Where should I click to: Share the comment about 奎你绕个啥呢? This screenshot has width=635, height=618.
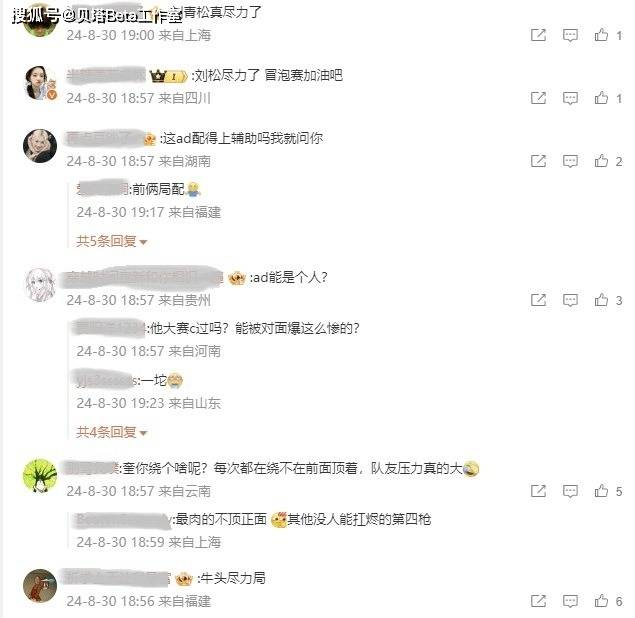point(538,491)
